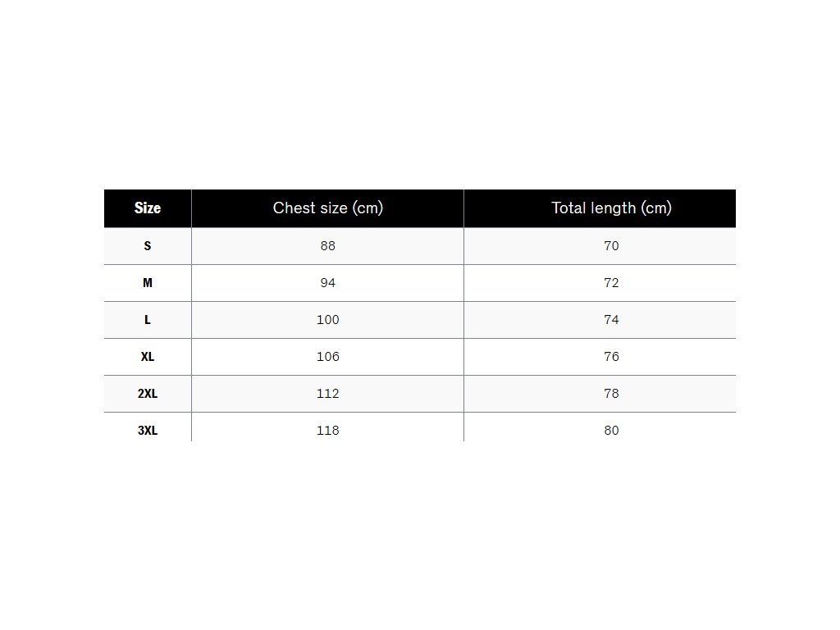Click total length value 70
This screenshot has height=630, width=840.
click(611, 246)
